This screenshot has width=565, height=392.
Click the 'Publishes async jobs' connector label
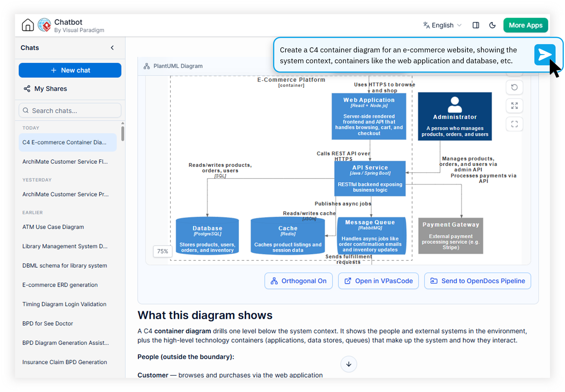coord(343,204)
